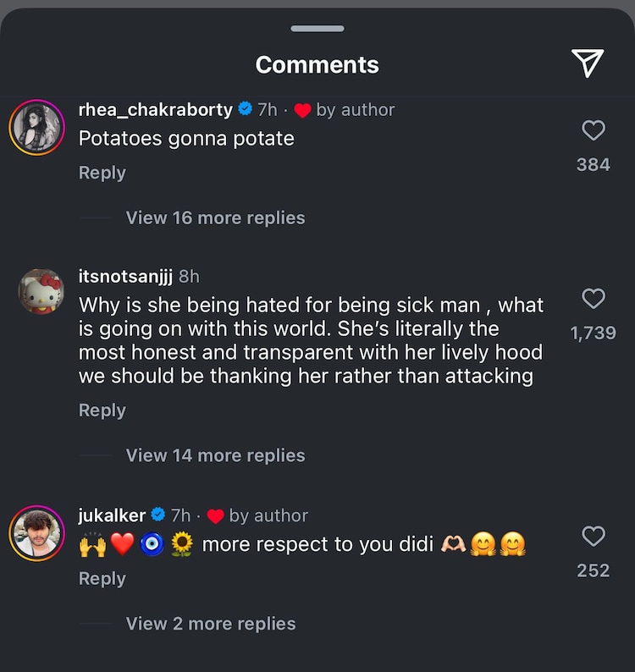Expand View 14 more replies
The height and width of the screenshot is (672, 635).
click(215, 455)
